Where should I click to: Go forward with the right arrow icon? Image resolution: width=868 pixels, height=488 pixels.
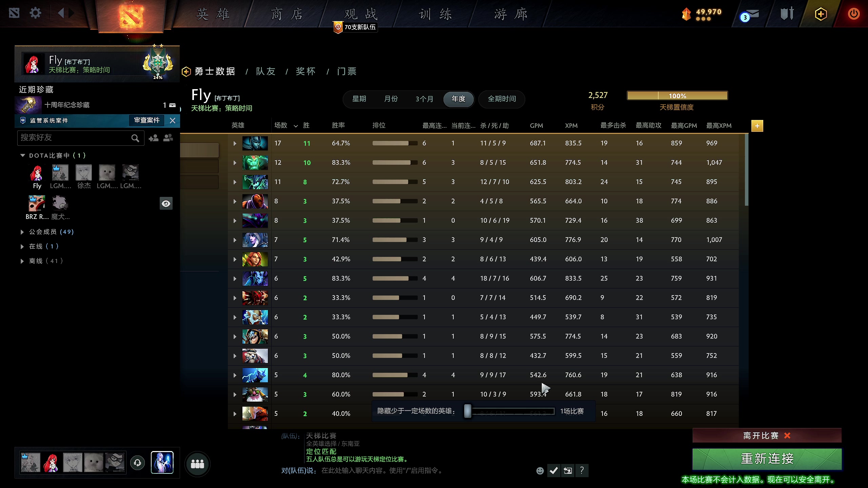(x=71, y=14)
